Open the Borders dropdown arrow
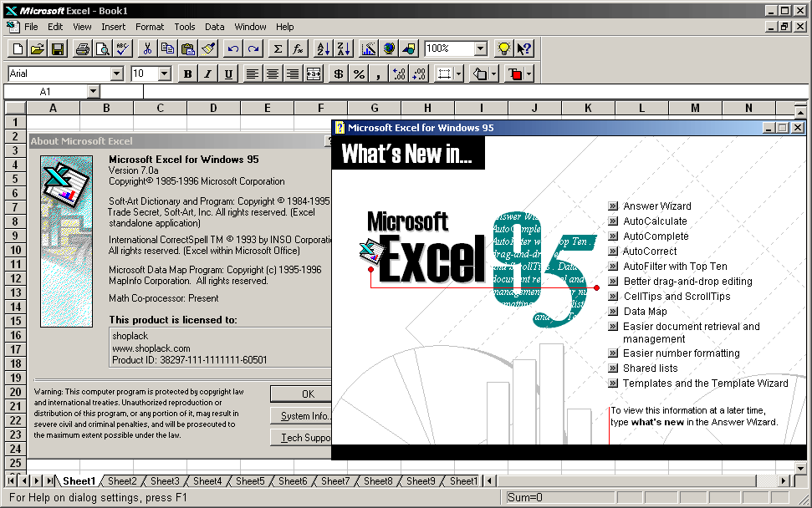The width and height of the screenshot is (812, 508). 457,74
